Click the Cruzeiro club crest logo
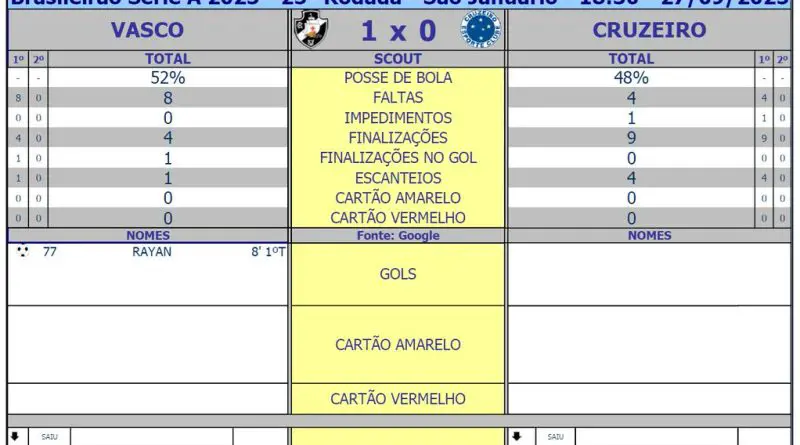The width and height of the screenshot is (800, 445). tap(480, 29)
